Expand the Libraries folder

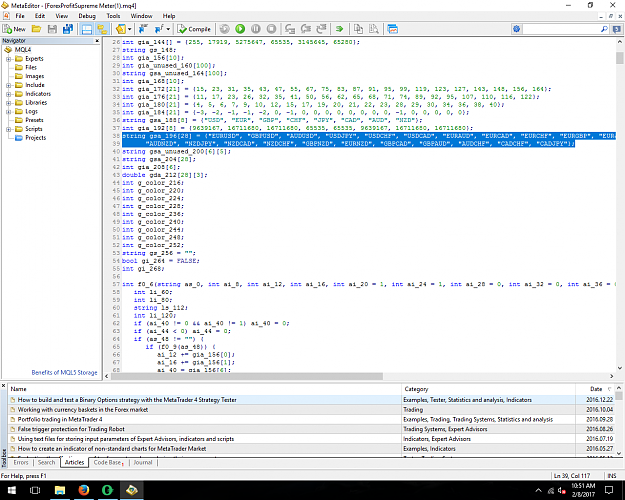click(x=8, y=102)
